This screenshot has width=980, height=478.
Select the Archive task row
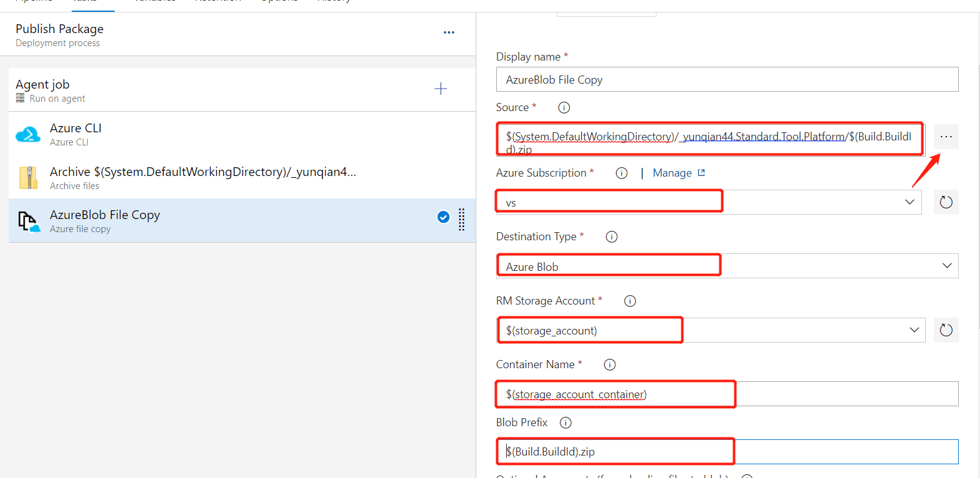(x=242, y=178)
